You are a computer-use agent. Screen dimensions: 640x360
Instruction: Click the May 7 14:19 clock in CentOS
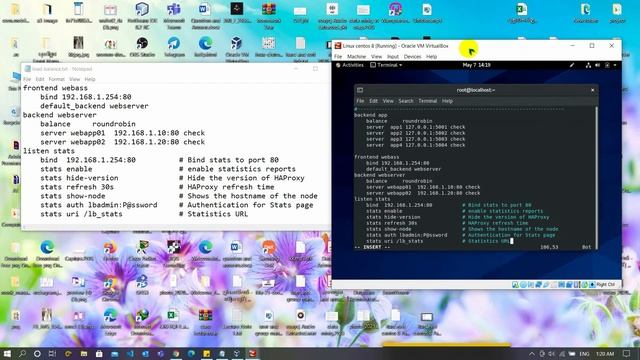477,65
